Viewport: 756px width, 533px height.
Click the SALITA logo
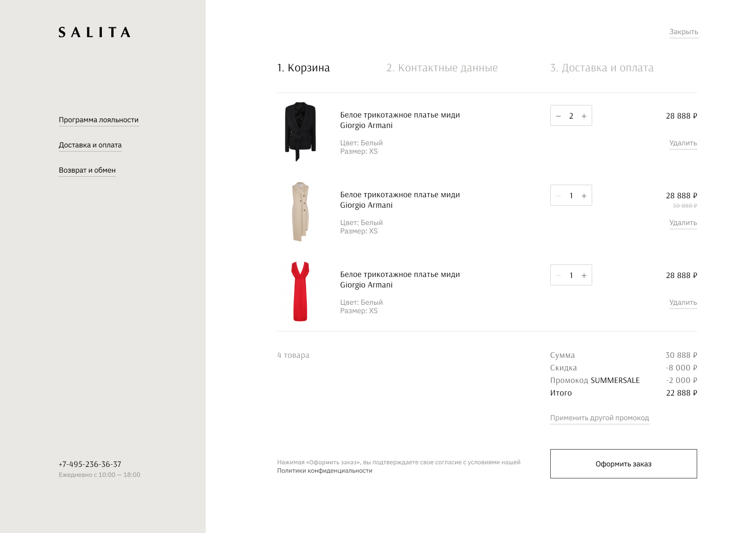point(94,33)
